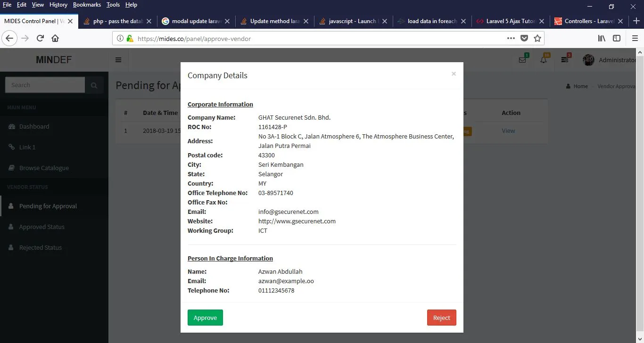Open the Edit menu
644x343 pixels.
(22, 5)
